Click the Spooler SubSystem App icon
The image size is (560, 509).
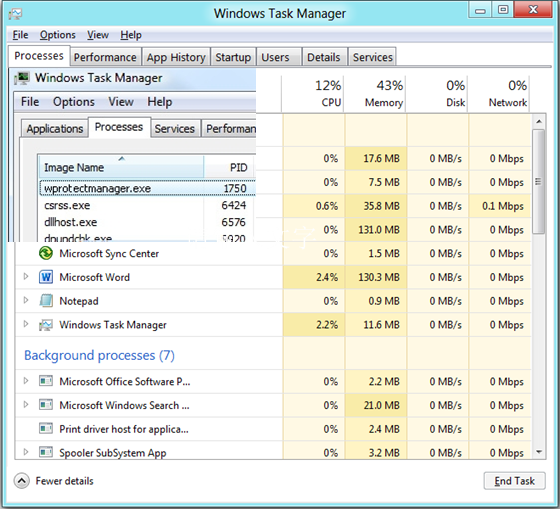pyautogui.click(x=46, y=452)
